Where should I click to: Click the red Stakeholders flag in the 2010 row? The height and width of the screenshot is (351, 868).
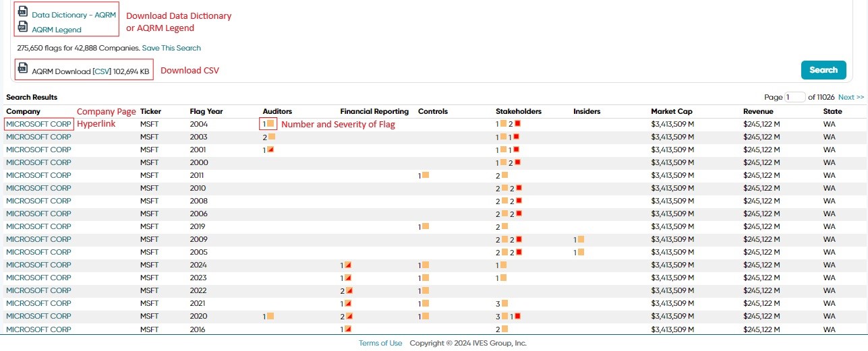[x=519, y=188]
